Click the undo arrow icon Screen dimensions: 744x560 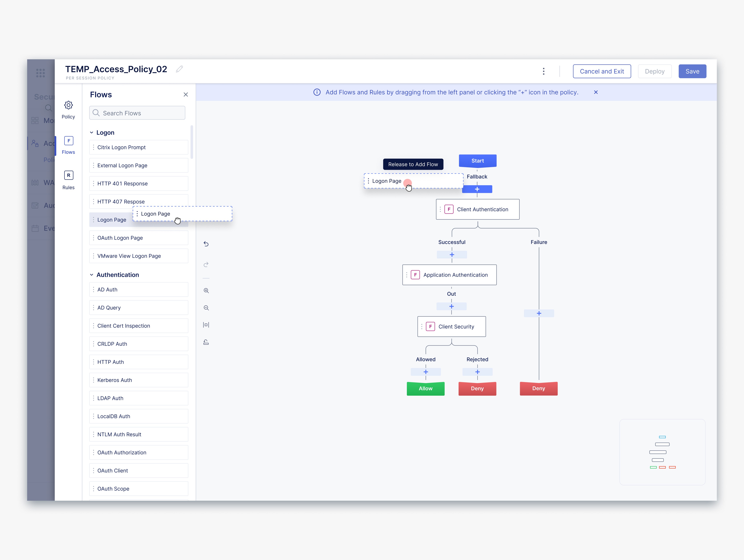pos(206,244)
